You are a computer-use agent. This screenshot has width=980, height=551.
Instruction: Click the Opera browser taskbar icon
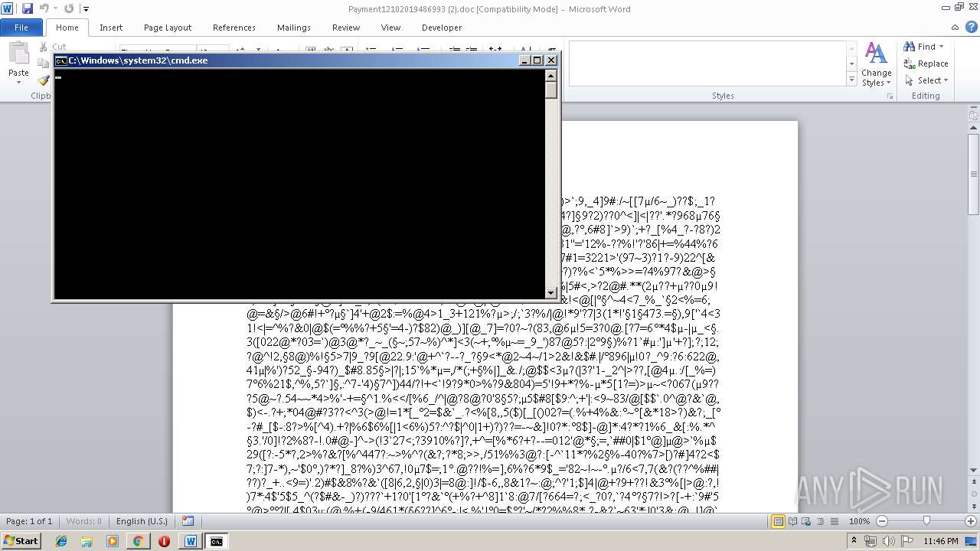pyautogui.click(x=164, y=541)
